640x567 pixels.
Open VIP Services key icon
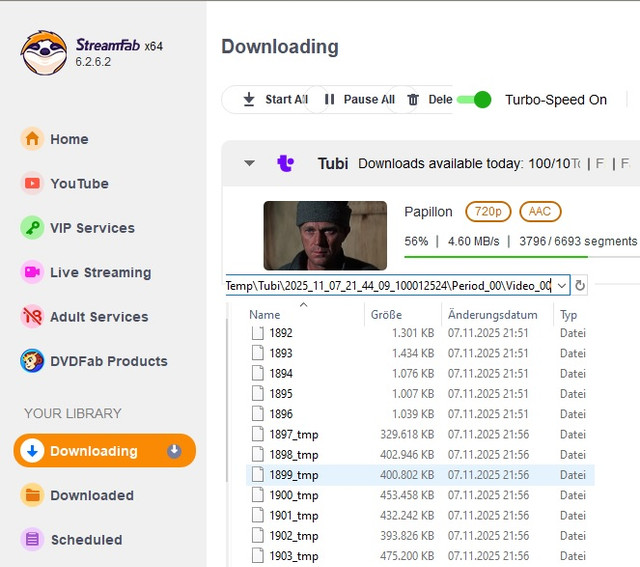[x=33, y=228]
